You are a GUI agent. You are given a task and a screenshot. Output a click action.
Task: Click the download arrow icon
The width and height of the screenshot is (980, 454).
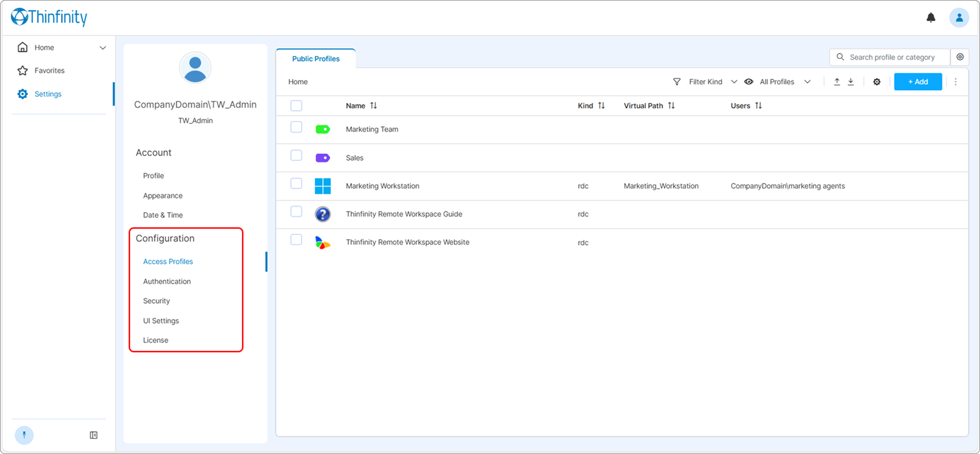click(x=851, y=82)
